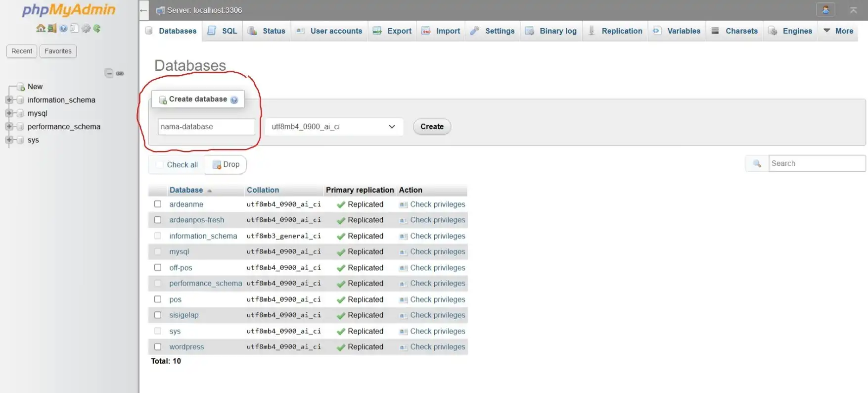Hide navigation panel with left arrow

pyautogui.click(x=143, y=10)
